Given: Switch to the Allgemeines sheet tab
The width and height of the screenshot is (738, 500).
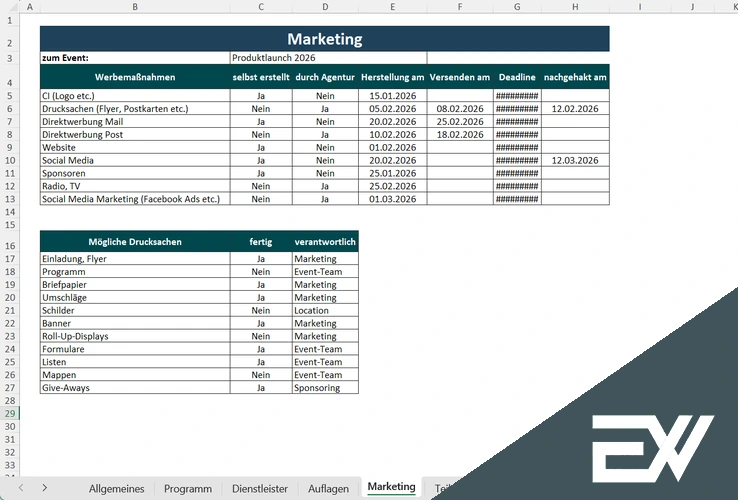Looking at the screenshot, I should click(x=116, y=488).
